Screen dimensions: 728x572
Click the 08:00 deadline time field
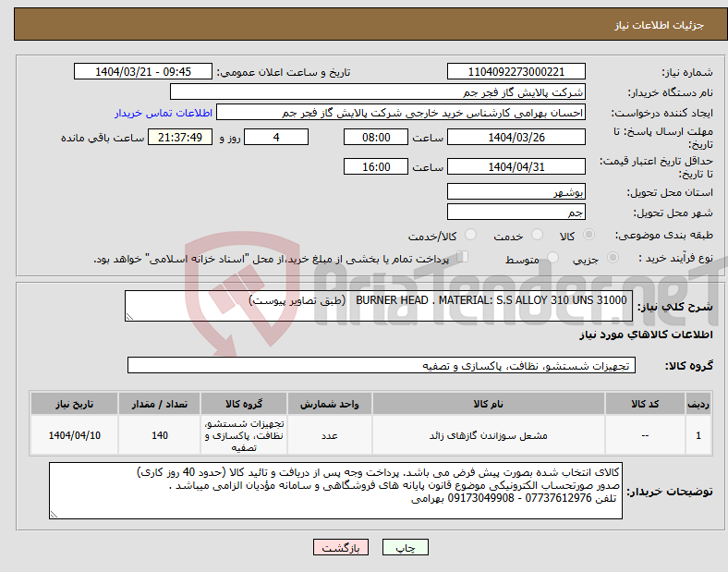pos(376,137)
